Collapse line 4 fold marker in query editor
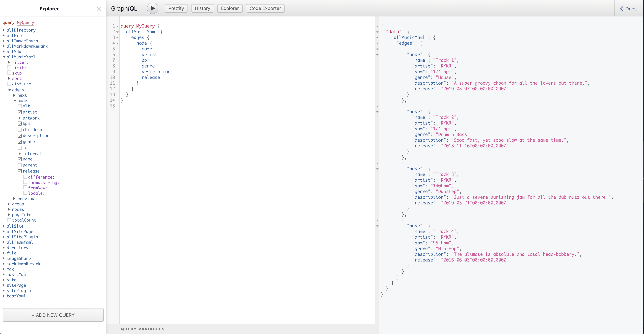The height and width of the screenshot is (334, 644). tap(117, 43)
